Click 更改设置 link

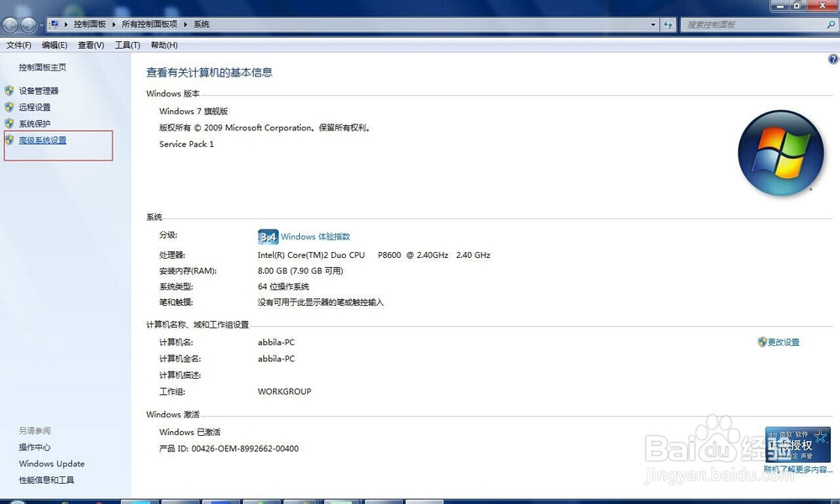[784, 342]
